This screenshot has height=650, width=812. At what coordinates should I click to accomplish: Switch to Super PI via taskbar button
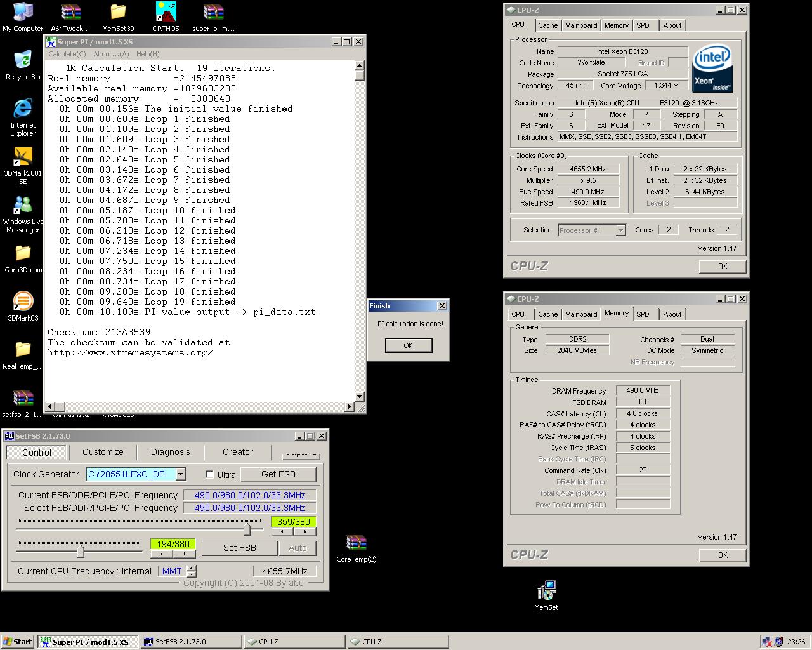[88, 642]
